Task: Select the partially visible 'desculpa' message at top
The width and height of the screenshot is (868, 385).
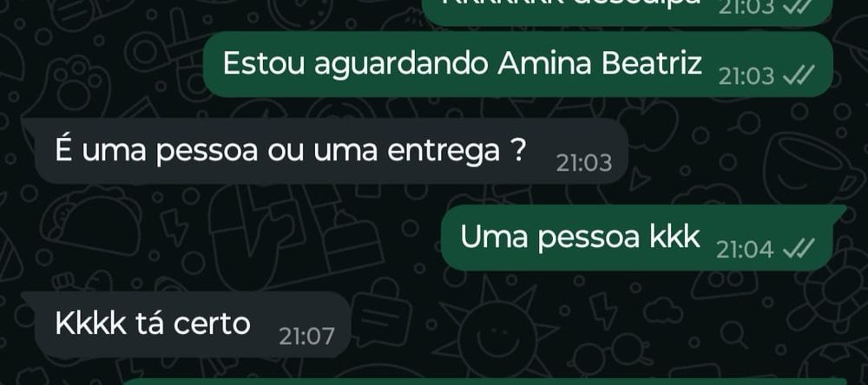Action: coord(627,12)
